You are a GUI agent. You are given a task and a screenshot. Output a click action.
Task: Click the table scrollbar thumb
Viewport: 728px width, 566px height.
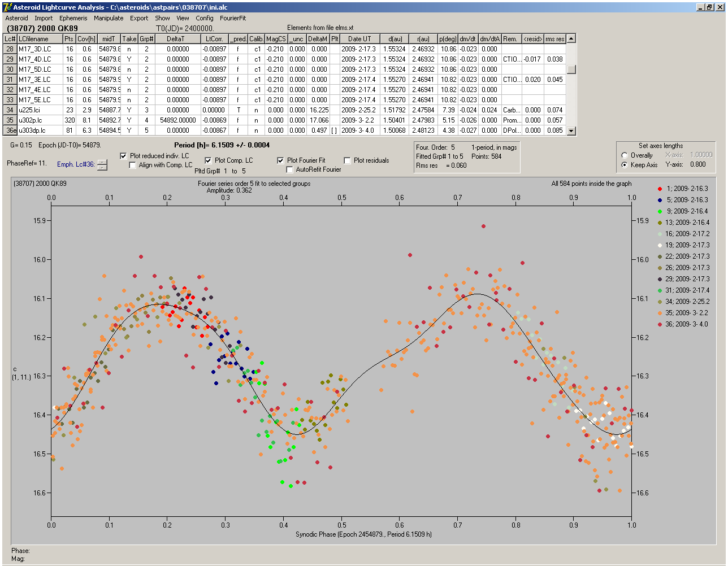571,69
